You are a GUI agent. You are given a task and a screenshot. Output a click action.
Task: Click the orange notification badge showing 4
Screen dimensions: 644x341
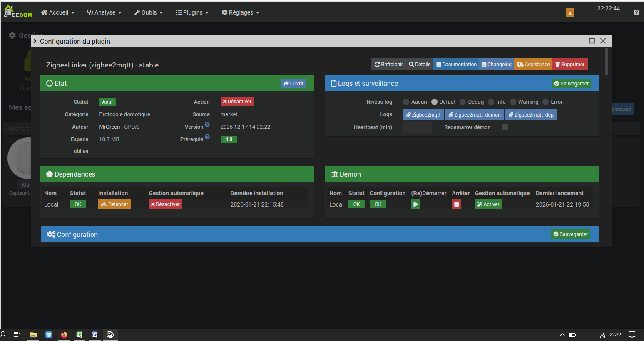click(570, 13)
